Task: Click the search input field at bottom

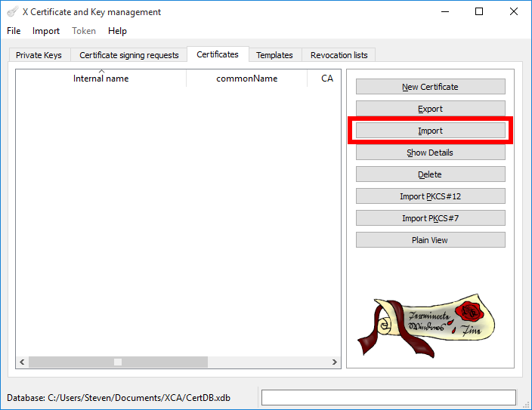Action: click(x=388, y=398)
